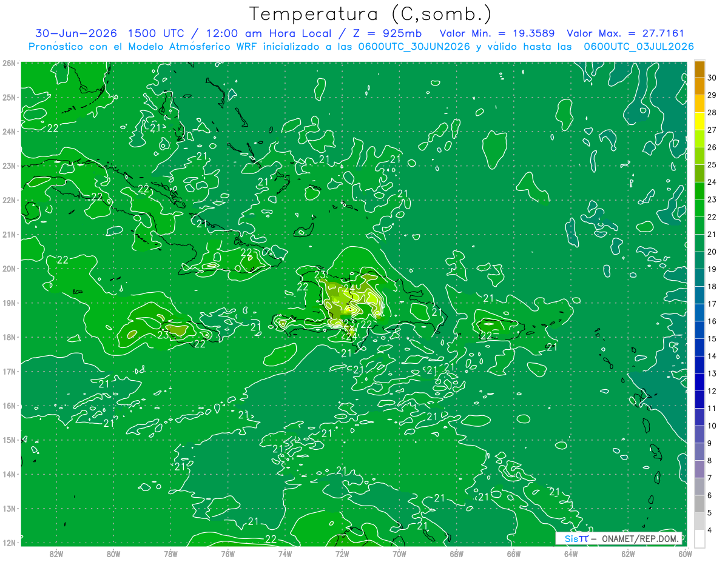
Task: Click the '26N' latitude label
Action: pyautogui.click(x=9, y=63)
